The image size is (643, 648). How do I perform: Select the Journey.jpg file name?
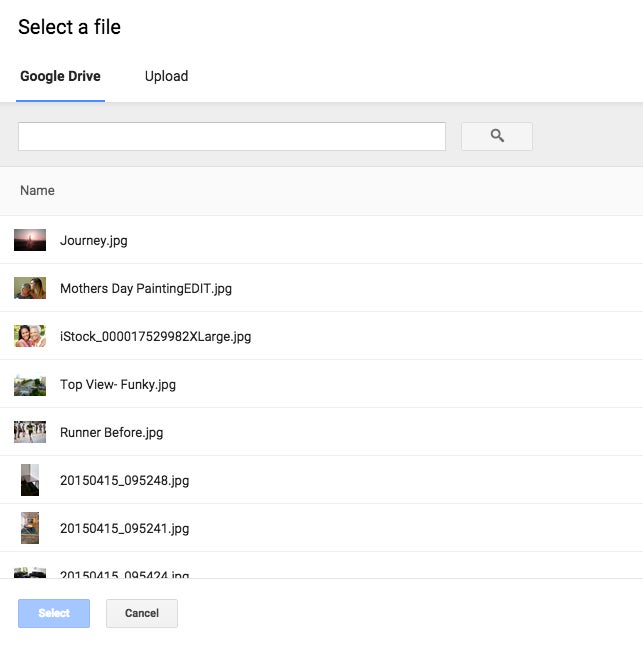(x=94, y=240)
